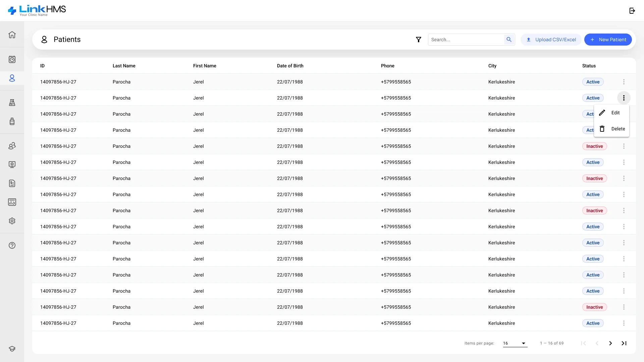The height and width of the screenshot is (362, 644).
Task: Open the invoice document icon in sidebar
Action: pyautogui.click(x=12, y=183)
